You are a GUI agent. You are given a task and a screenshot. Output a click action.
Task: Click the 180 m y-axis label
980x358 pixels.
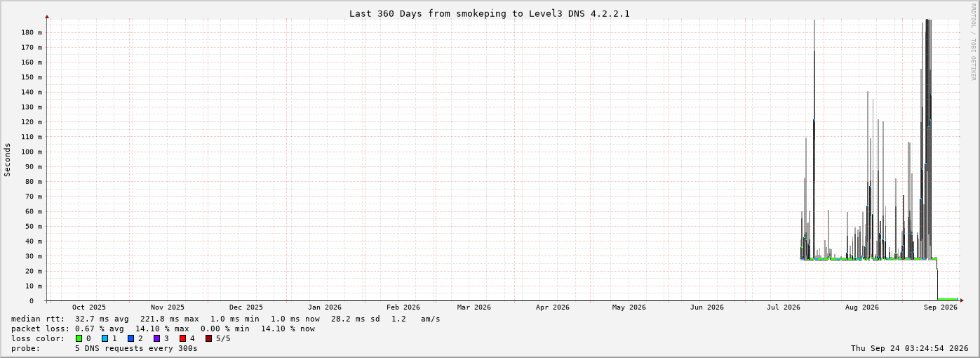[x=32, y=32]
